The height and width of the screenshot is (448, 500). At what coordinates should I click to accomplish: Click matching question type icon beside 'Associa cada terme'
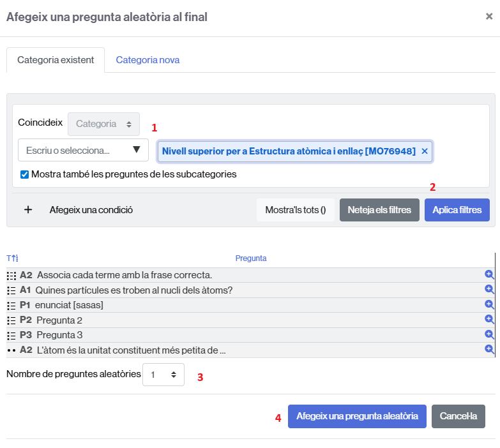pyautogui.click(x=11, y=276)
